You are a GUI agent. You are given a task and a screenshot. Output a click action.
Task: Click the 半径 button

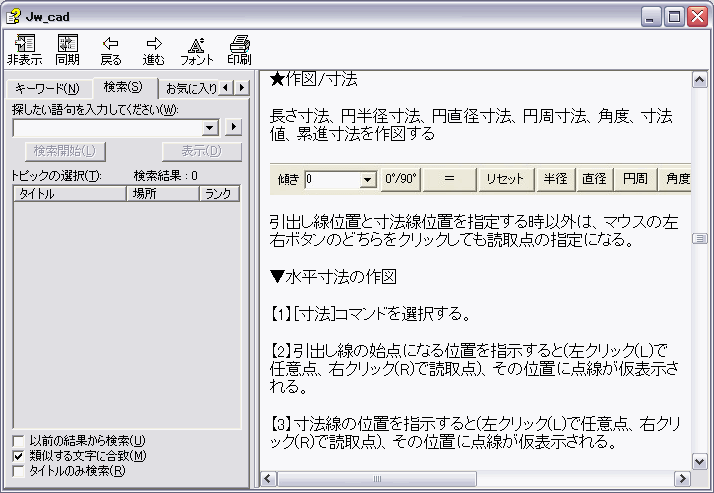[556, 179]
